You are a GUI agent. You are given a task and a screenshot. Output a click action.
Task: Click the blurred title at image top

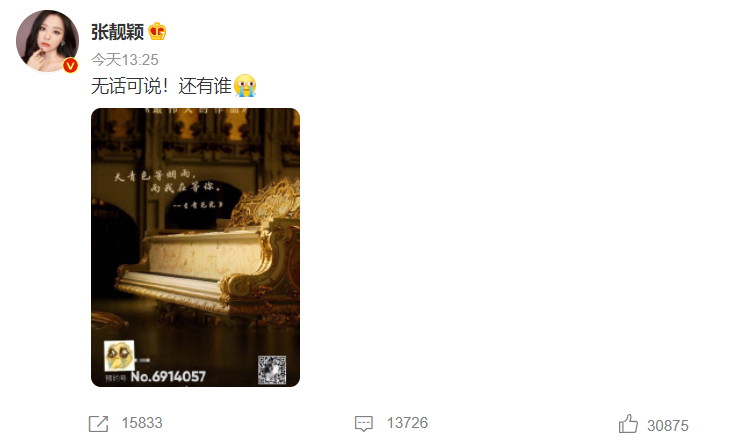tap(196, 111)
